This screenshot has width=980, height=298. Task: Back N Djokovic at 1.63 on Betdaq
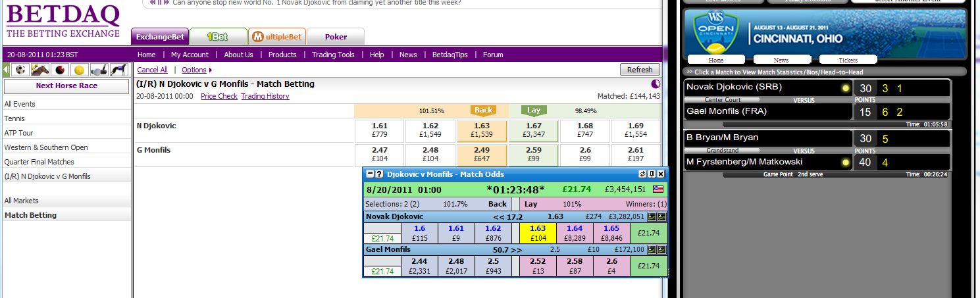click(x=482, y=130)
